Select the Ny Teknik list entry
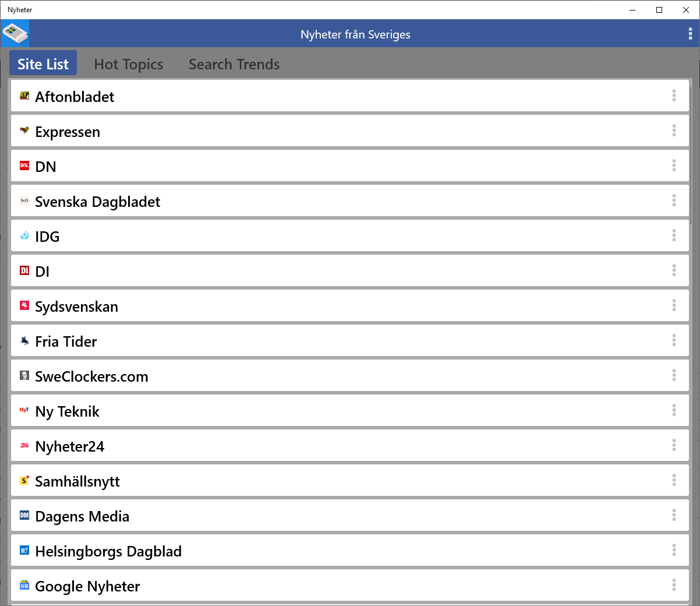The image size is (700, 606). coord(349,410)
